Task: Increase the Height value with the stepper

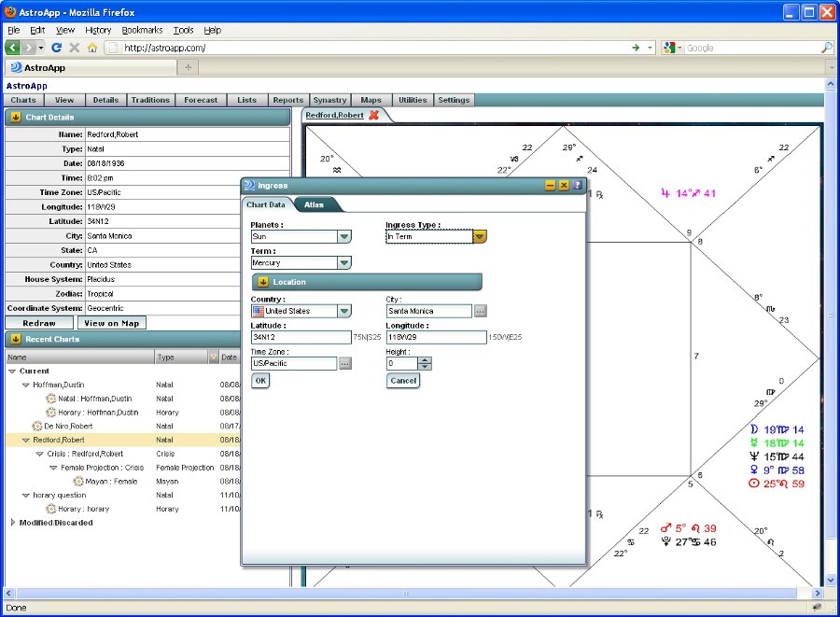Action: coord(426,360)
